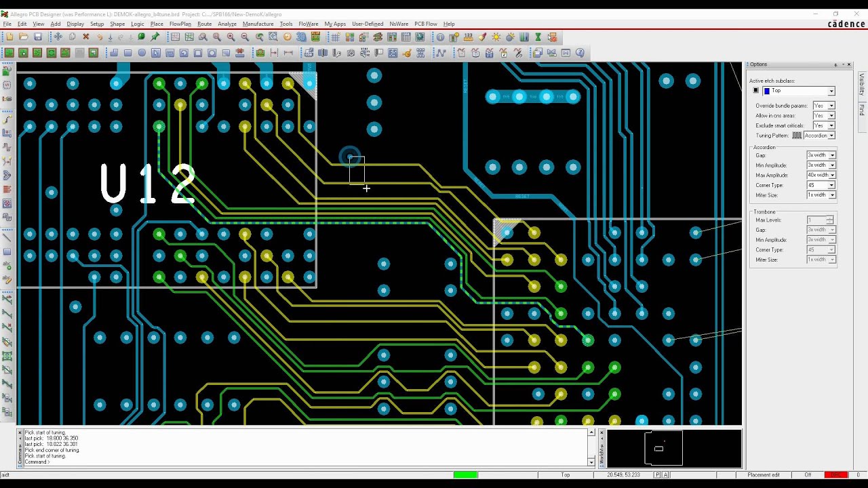
Task: Click the Zoom In magnifier icon
Action: click(231, 37)
